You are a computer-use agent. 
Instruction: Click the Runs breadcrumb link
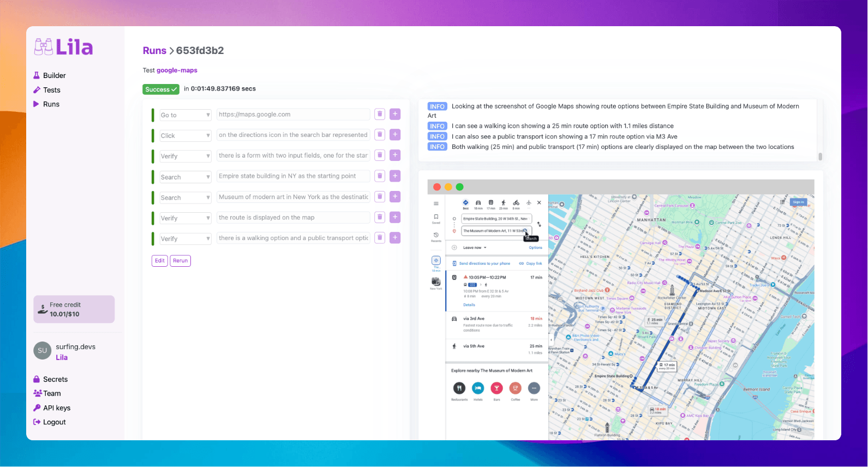(154, 51)
